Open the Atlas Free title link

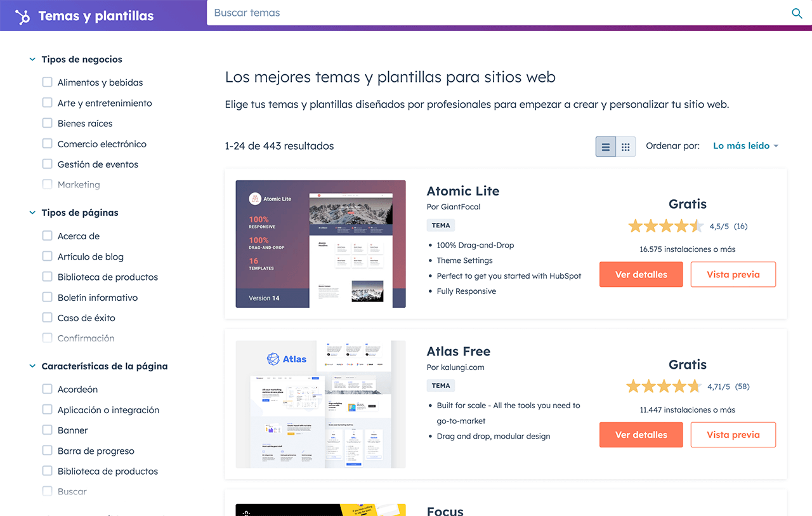coord(459,352)
